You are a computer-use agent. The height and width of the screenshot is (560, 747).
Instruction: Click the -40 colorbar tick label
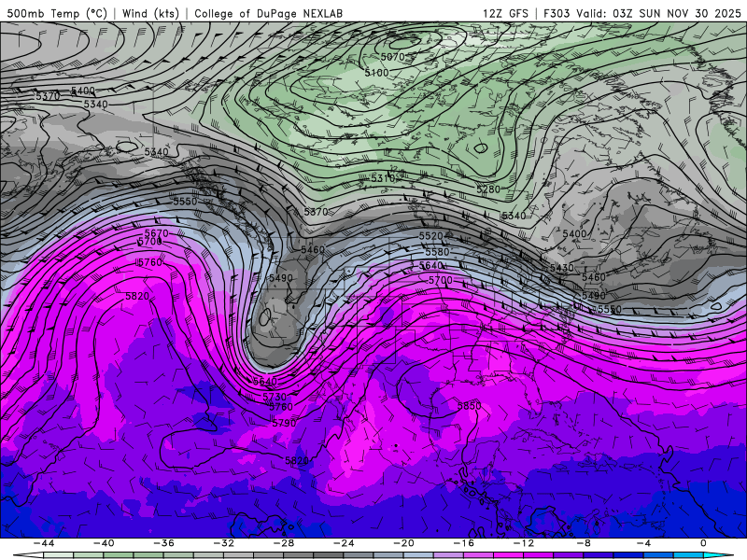(104, 543)
